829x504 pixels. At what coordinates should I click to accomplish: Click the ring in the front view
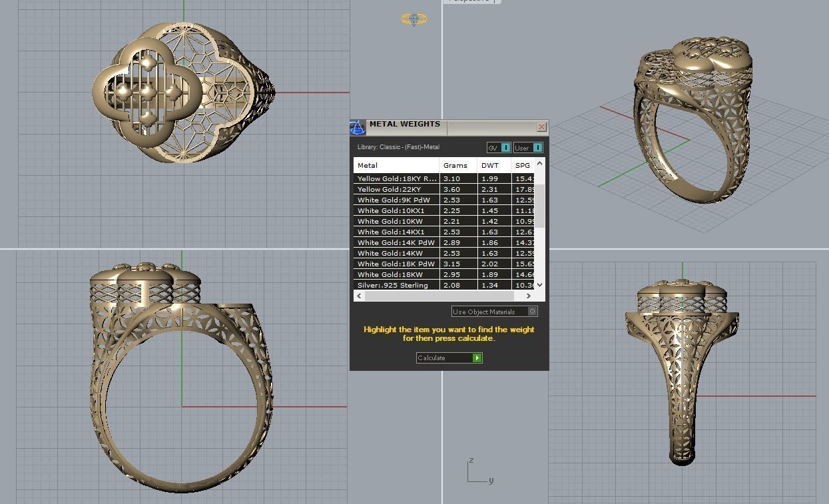pyautogui.click(x=181, y=376)
